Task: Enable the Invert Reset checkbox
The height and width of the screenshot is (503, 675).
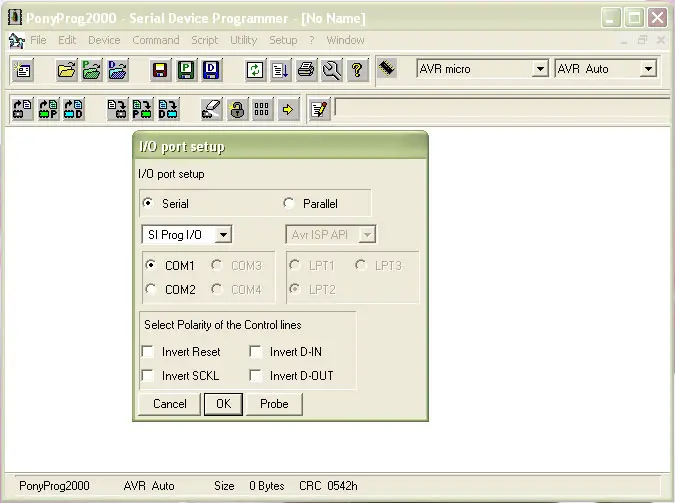Action: point(148,351)
